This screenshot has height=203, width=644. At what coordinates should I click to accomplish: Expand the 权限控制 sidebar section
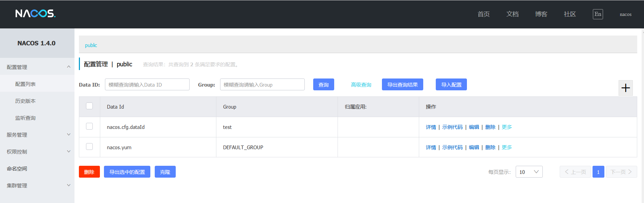pos(37,152)
